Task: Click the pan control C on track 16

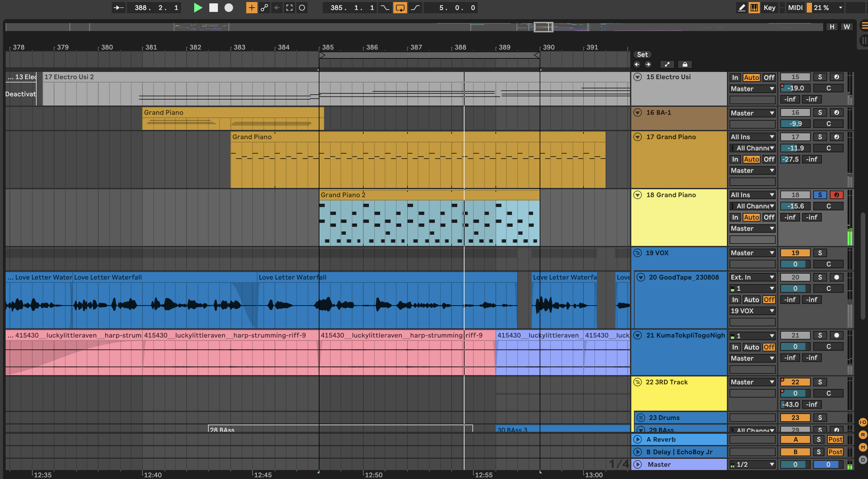Action: (828, 124)
